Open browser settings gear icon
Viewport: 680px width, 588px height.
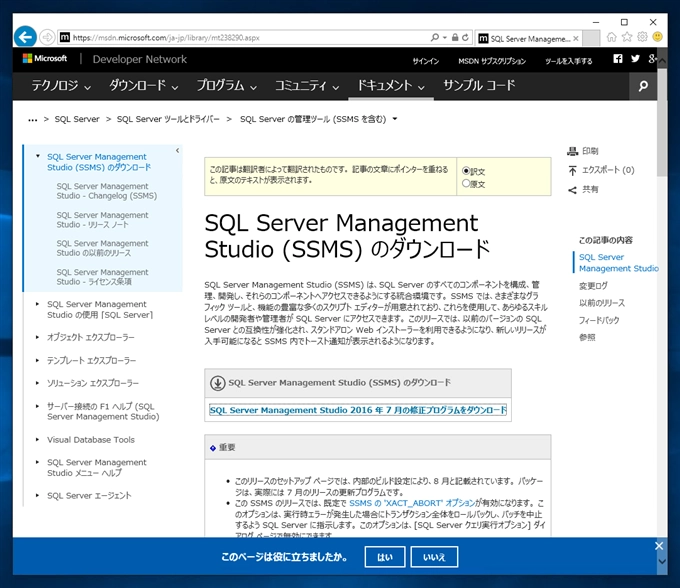point(642,37)
